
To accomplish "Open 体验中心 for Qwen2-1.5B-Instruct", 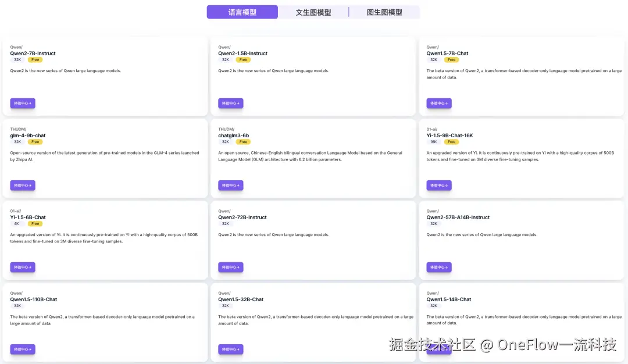I will click(231, 104).
